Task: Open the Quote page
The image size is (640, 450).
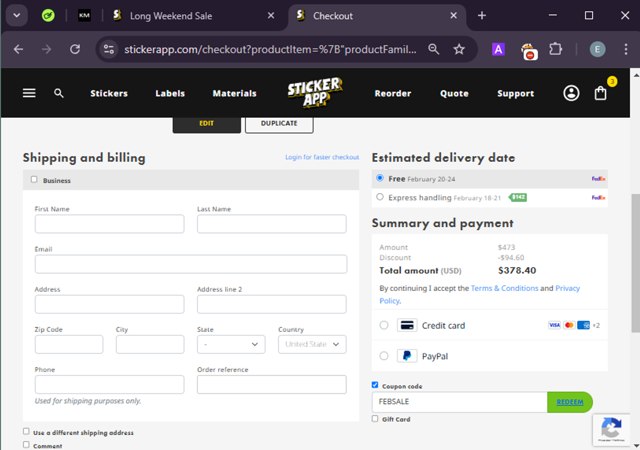Action: [454, 94]
